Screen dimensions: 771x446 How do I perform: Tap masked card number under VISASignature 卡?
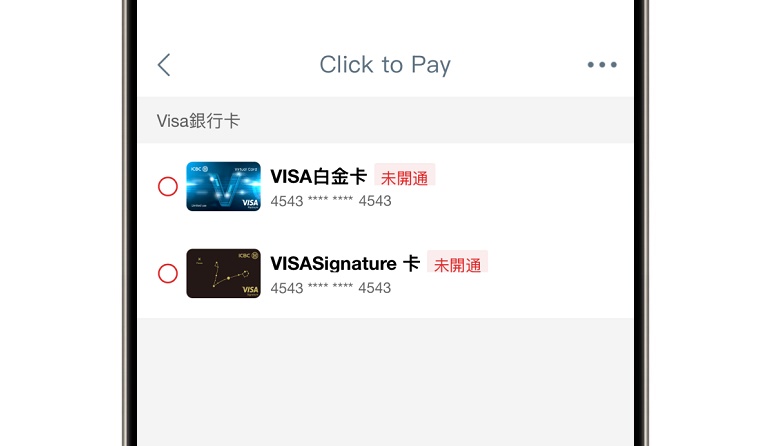tap(331, 288)
